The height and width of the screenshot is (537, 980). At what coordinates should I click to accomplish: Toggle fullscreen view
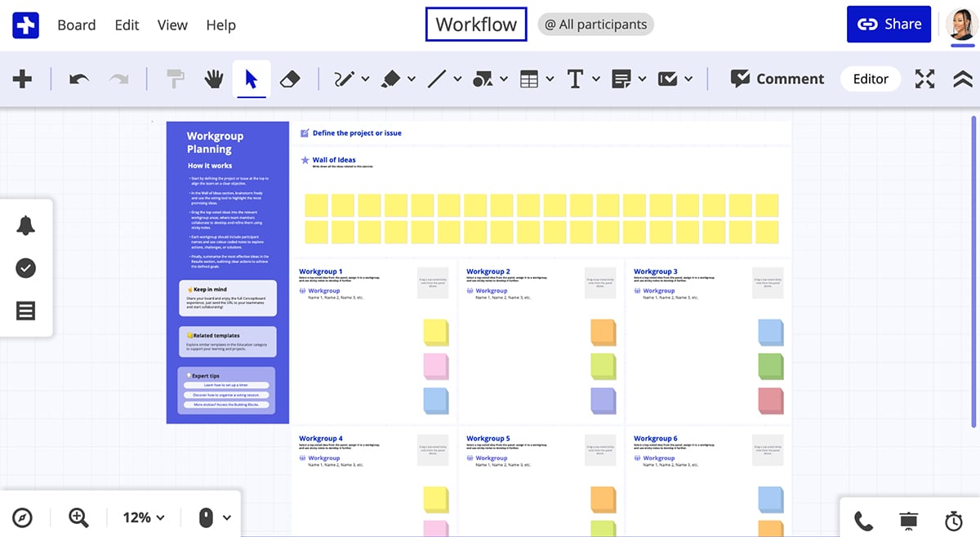(x=924, y=78)
